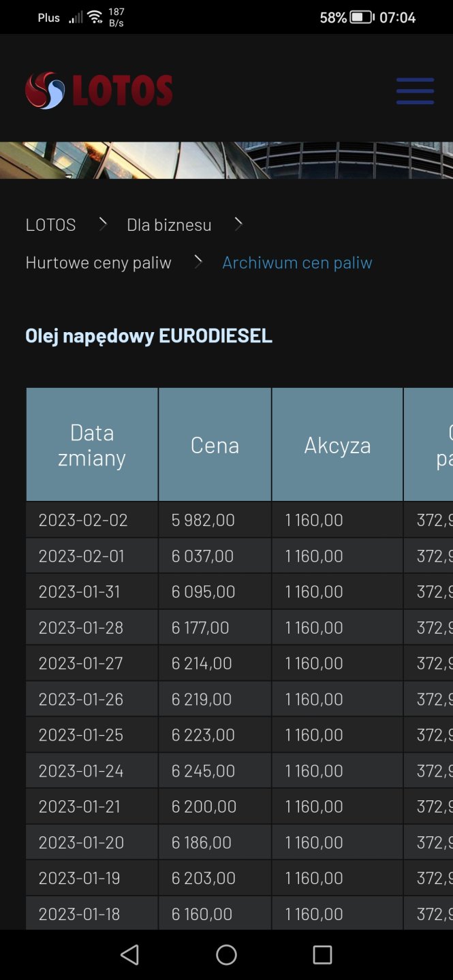This screenshot has height=980, width=453.
Task: Tap the battery status icon
Action: (x=362, y=18)
